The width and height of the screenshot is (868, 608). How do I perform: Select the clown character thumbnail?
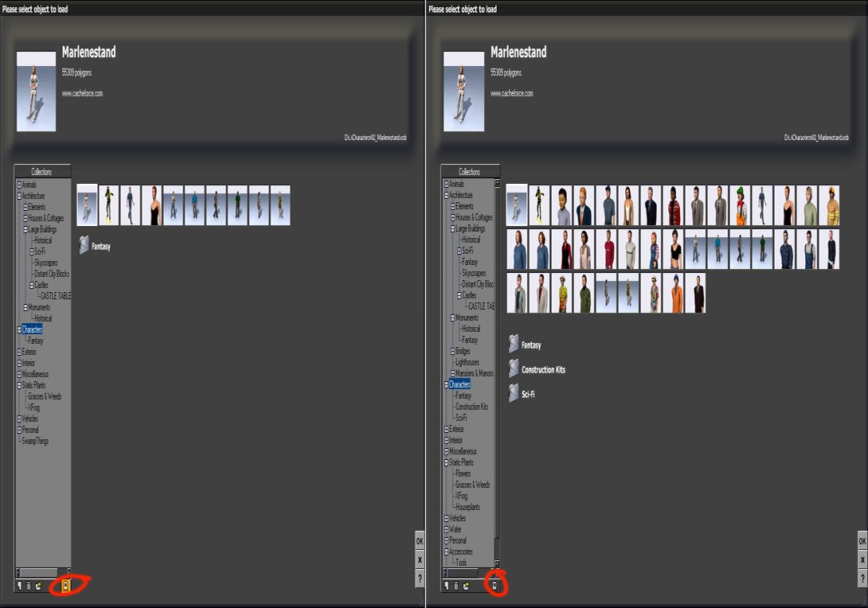tap(740, 206)
